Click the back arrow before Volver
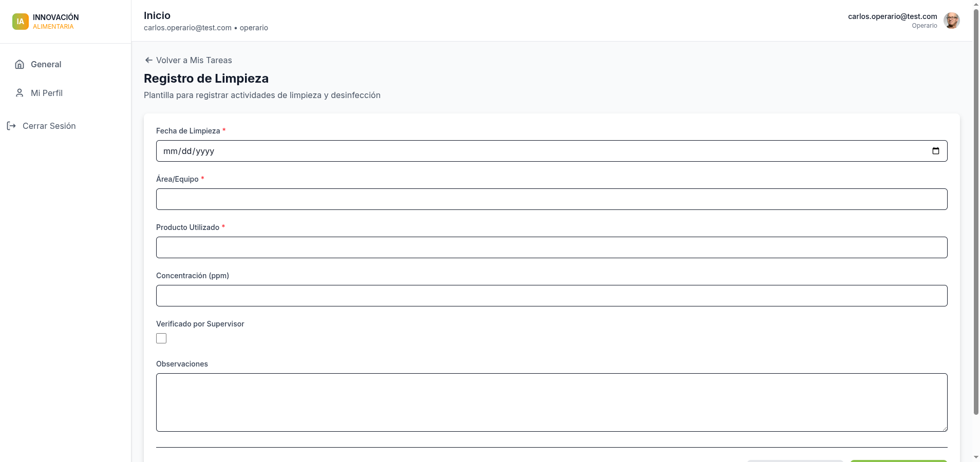The image size is (980, 462). click(148, 60)
